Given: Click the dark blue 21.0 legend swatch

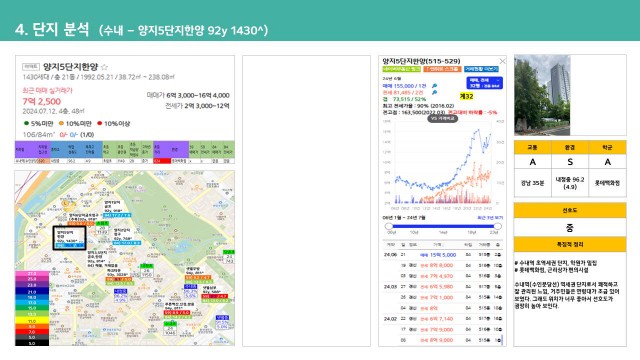Looking at the screenshot, I should [32, 292].
